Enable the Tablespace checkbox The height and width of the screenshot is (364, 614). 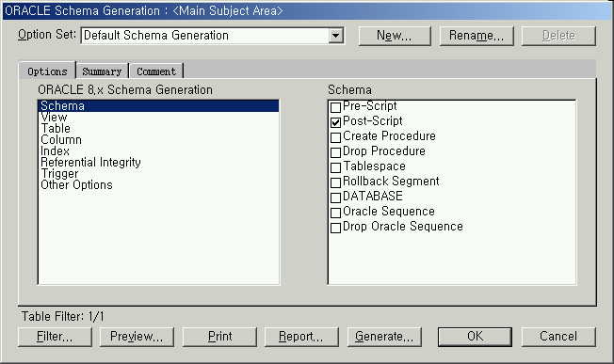[x=335, y=167]
